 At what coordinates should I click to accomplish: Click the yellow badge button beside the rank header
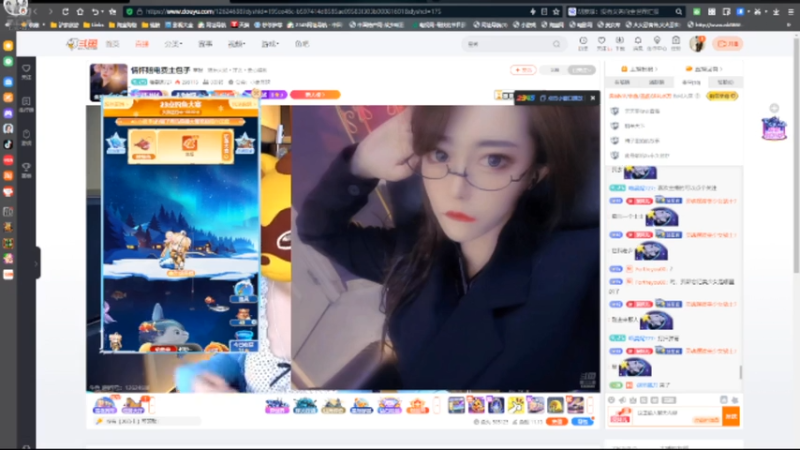coord(722,96)
